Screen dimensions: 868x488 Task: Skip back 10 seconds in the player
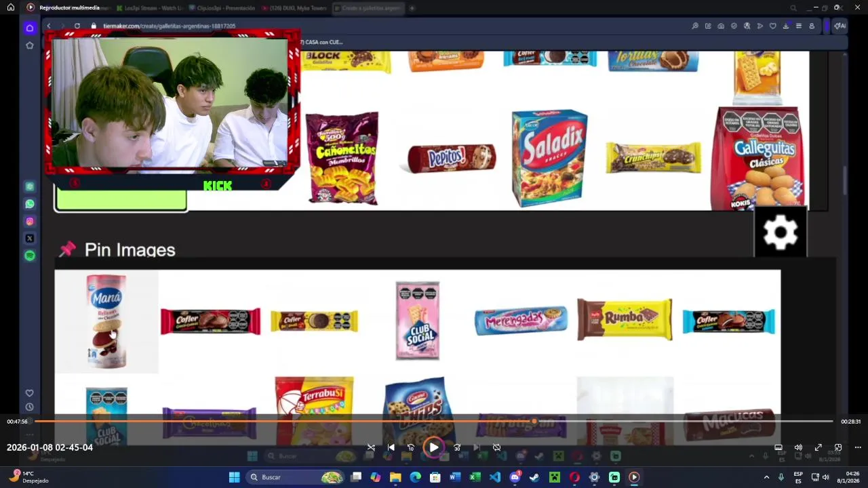[x=410, y=447]
